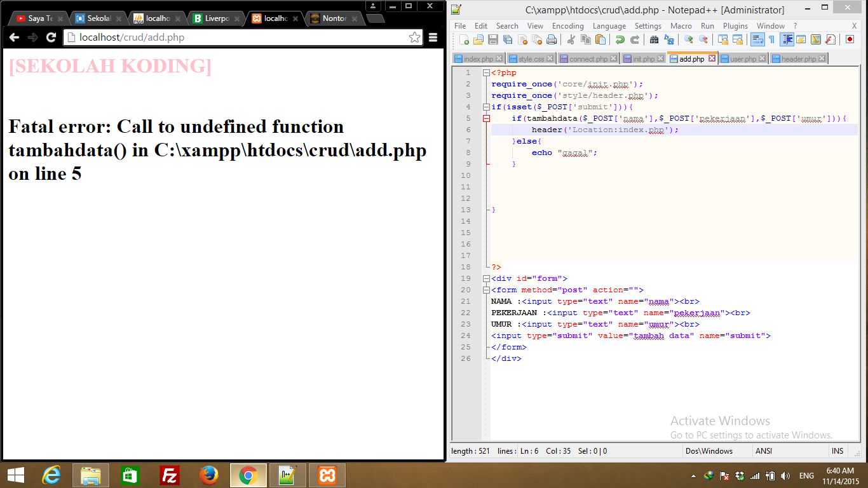
Task: Open XAMPP control panel taskbar icon
Action: [327, 475]
